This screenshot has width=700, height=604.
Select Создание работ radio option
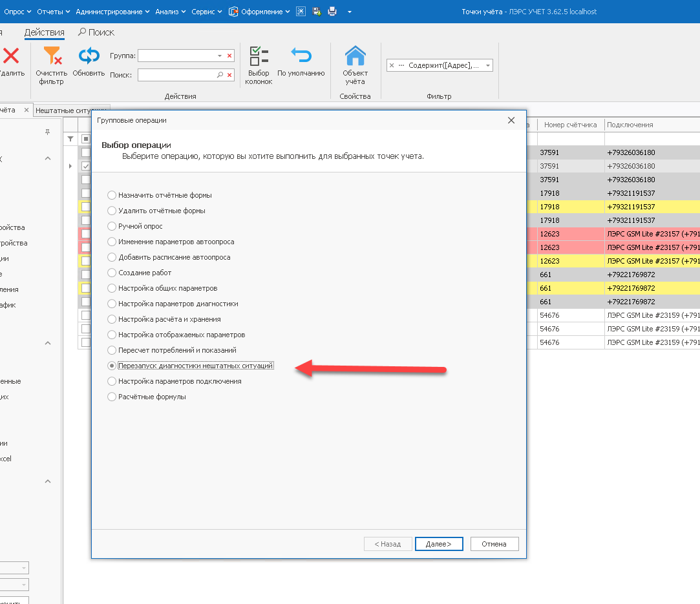coord(112,273)
